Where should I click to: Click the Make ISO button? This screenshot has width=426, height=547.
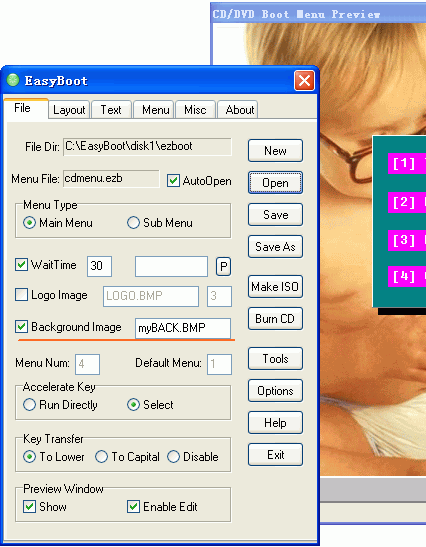275,287
